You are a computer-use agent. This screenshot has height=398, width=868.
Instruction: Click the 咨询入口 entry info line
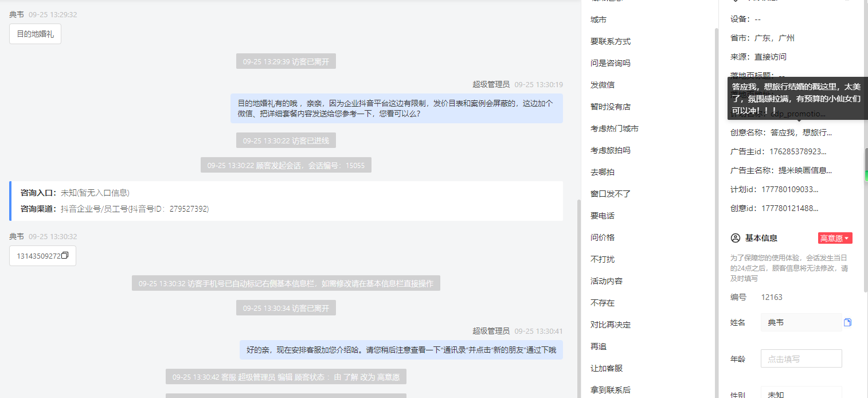(75, 193)
